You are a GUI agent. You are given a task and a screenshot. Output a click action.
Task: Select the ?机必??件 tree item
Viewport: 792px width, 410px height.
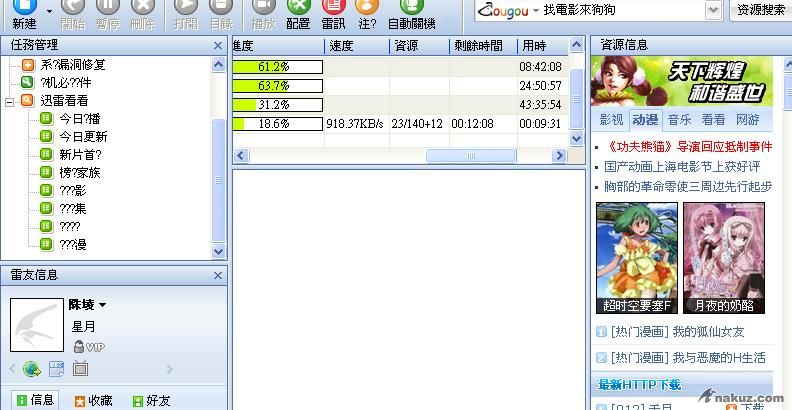click(x=66, y=82)
